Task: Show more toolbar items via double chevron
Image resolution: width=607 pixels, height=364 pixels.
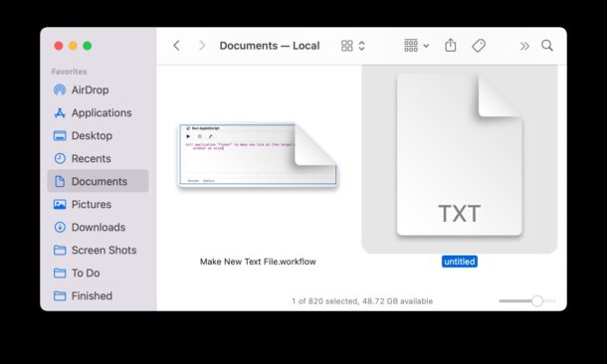Action: pos(524,46)
